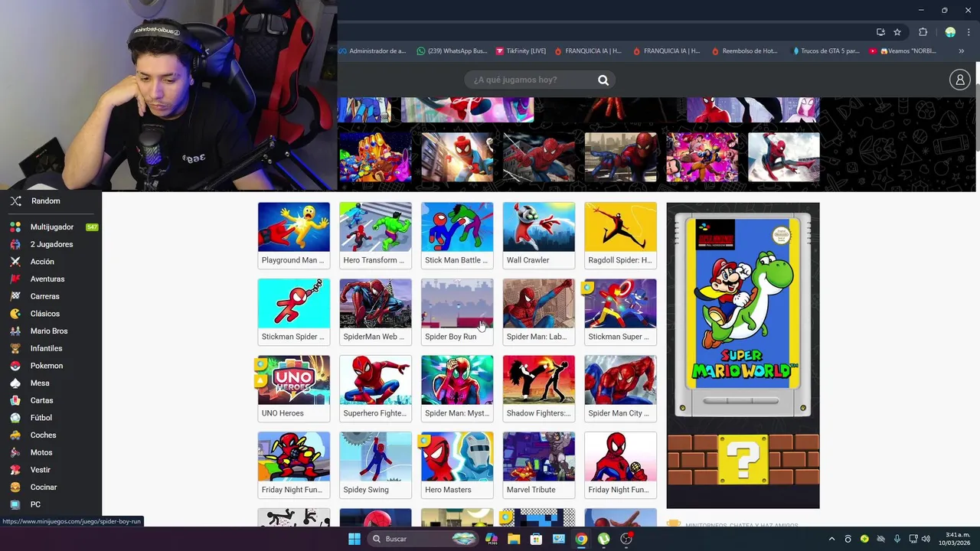
Task: Open the Spider Man: Myst... game card
Action: 457,388
